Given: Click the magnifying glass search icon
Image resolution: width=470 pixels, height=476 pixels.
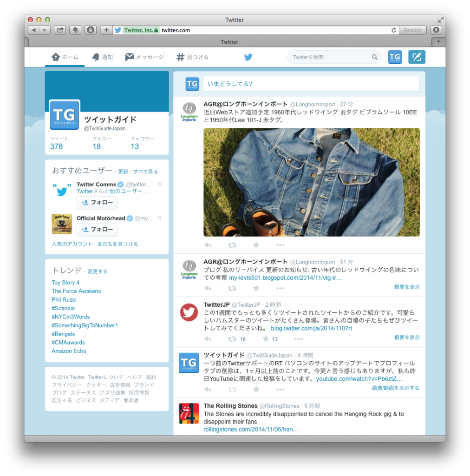Looking at the screenshot, I should (374, 57).
